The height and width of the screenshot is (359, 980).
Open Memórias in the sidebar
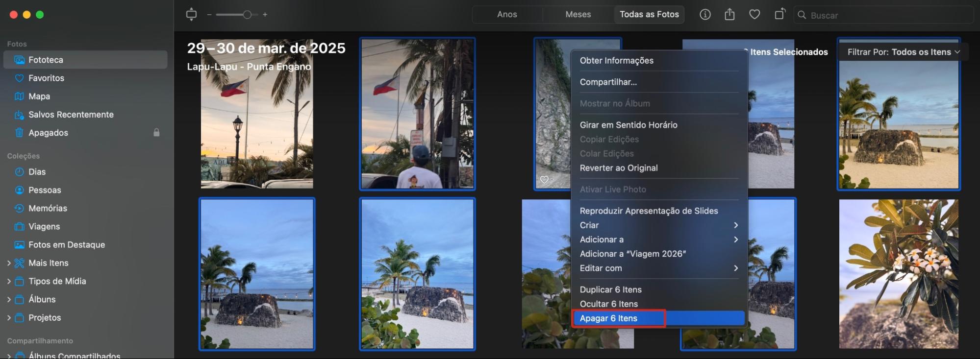[x=85, y=208]
